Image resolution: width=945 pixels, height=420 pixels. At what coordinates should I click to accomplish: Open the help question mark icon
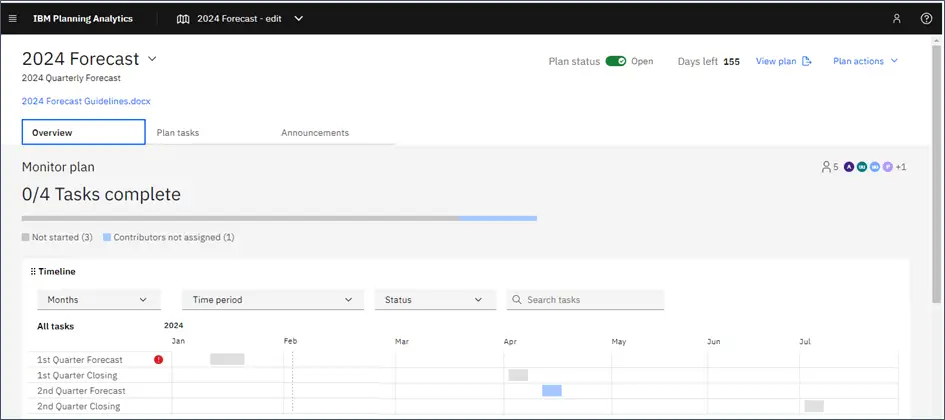point(926,19)
